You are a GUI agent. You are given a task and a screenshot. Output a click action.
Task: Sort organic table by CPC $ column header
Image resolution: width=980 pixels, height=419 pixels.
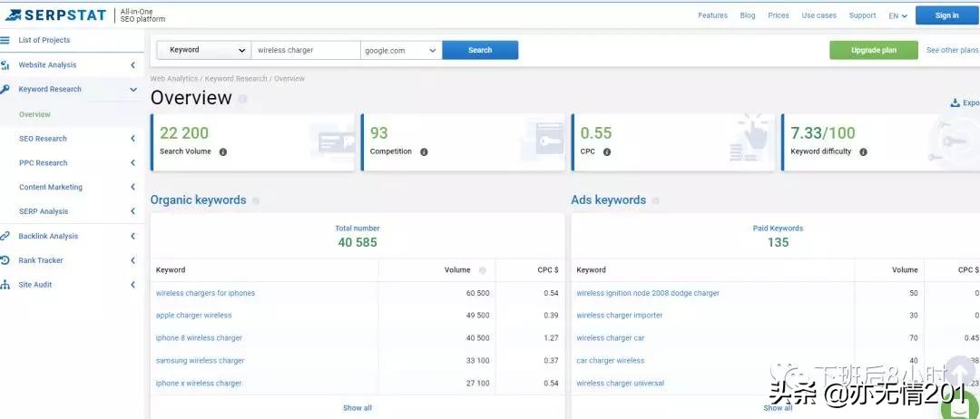pyautogui.click(x=548, y=270)
